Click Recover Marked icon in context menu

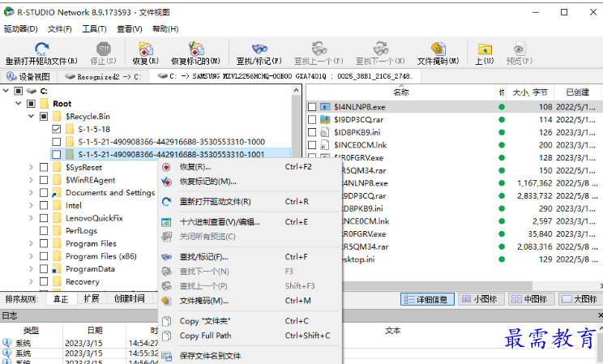166,182
